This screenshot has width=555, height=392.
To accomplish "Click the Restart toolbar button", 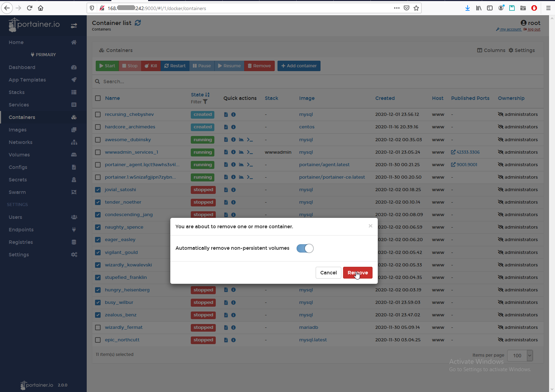I will [x=175, y=66].
